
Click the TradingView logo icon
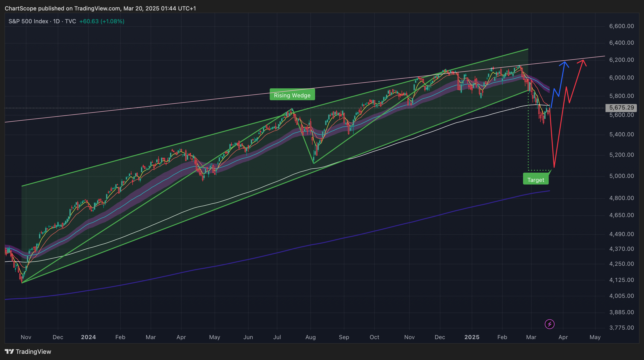pyautogui.click(x=10, y=351)
